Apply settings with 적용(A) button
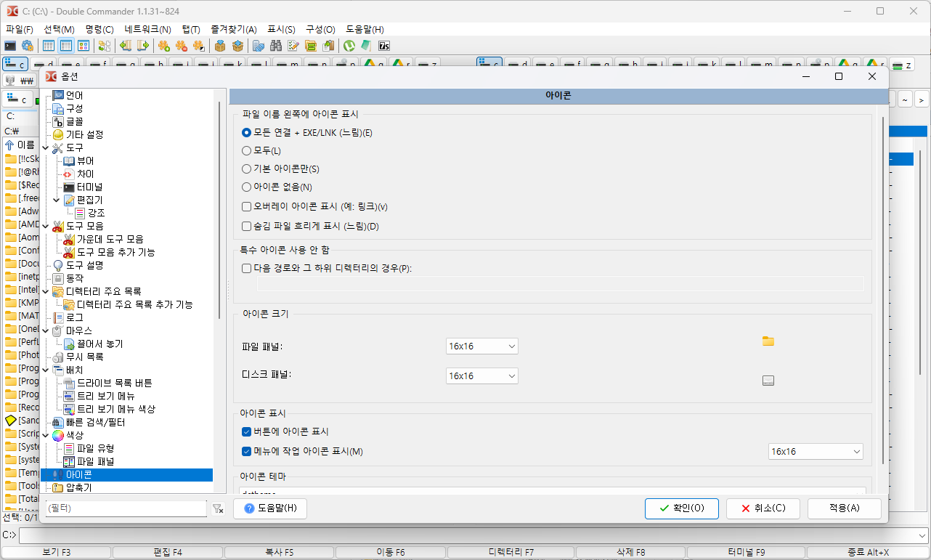Image resolution: width=931 pixels, height=560 pixels. click(845, 508)
